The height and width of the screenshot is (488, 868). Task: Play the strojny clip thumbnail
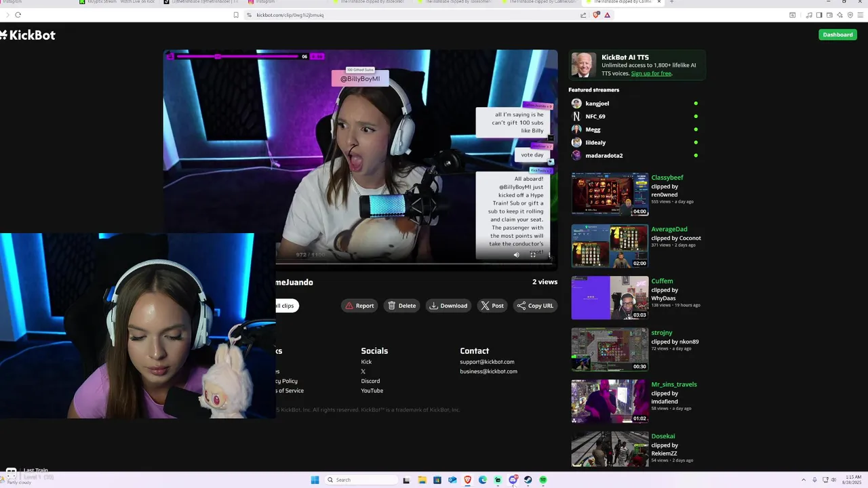pos(610,349)
